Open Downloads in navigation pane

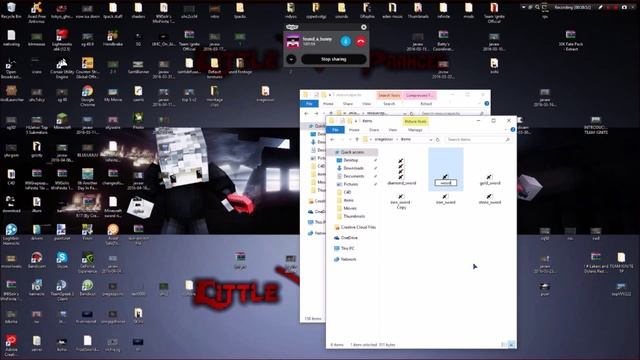click(x=353, y=168)
